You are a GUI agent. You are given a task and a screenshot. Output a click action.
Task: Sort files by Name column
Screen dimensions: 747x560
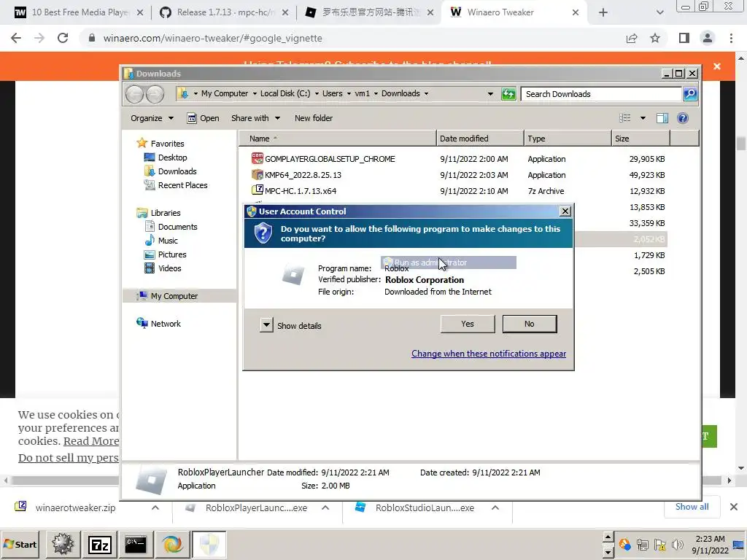click(337, 139)
